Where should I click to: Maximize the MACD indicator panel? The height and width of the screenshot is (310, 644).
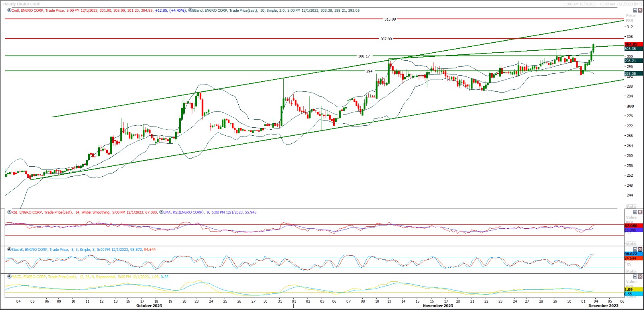635,277
